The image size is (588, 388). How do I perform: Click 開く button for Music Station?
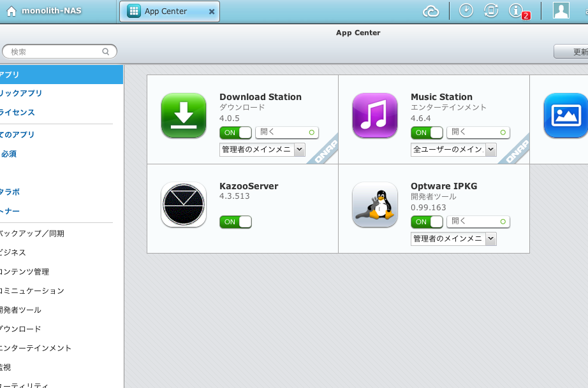coord(478,133)
